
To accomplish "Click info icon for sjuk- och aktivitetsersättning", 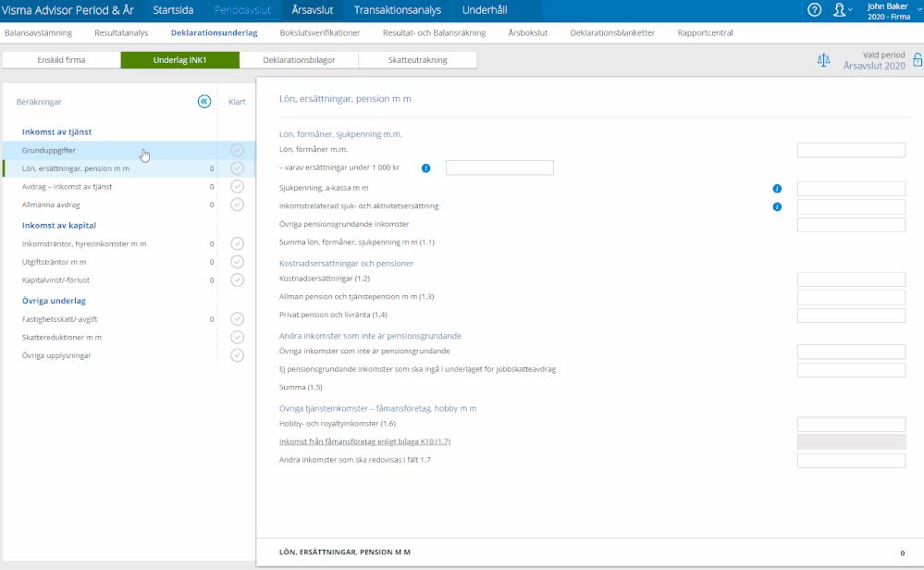I will point(777,206).
